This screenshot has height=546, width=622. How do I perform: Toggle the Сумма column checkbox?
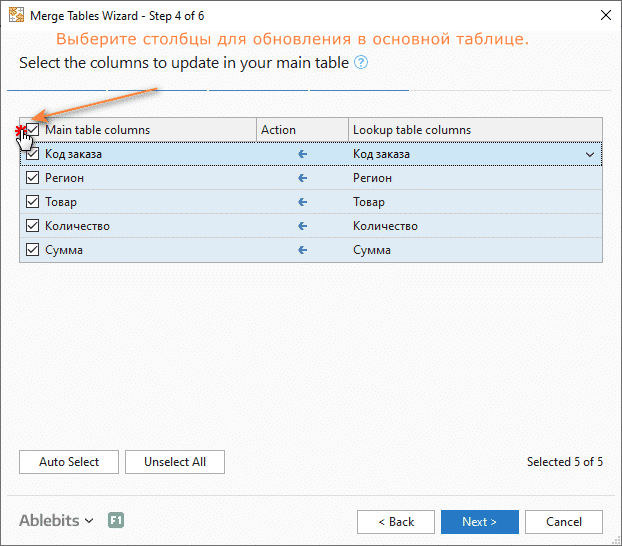coord(33,250)
